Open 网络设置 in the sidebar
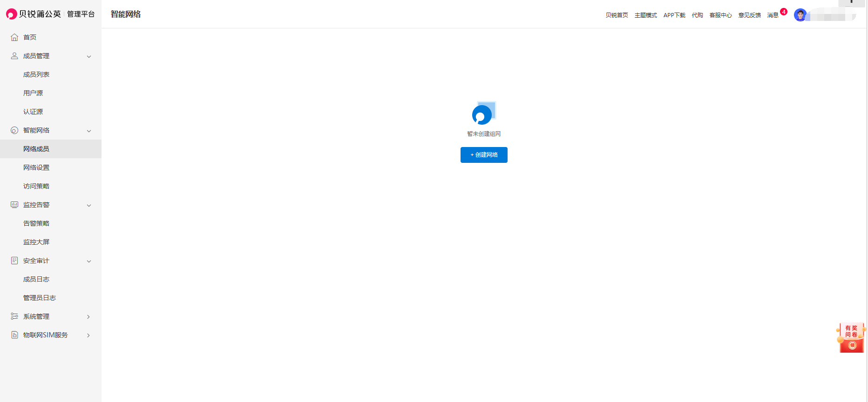The height and width of the screenshot is (402, 868). point(36,167)
